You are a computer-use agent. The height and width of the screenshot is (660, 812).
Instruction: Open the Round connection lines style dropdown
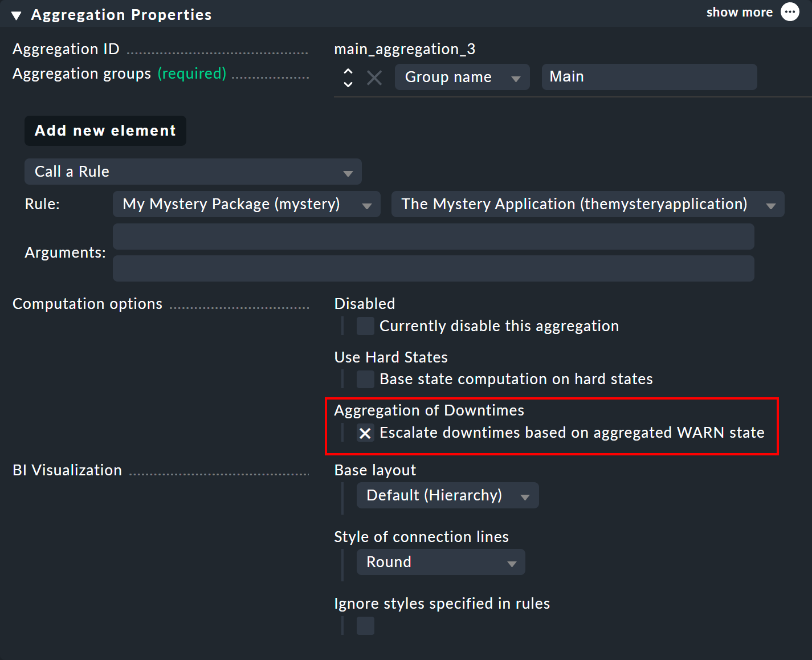point(440,562)
